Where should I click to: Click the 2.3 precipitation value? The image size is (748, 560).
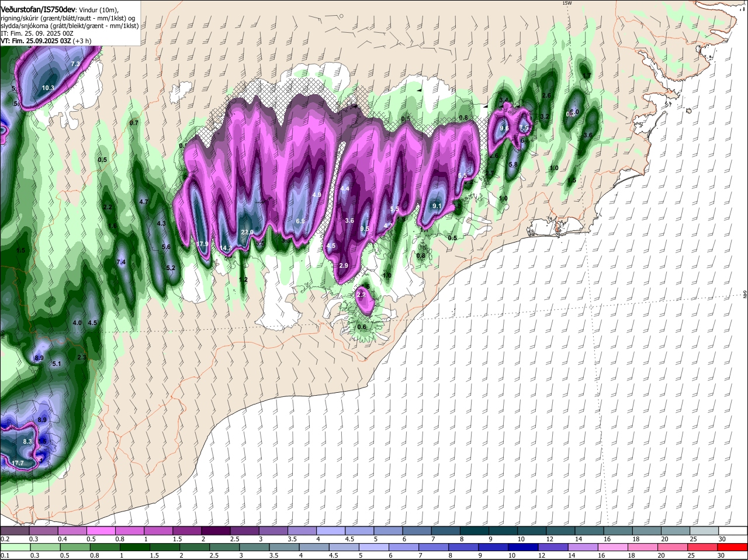pyautogui.click(x=82, y=357)
